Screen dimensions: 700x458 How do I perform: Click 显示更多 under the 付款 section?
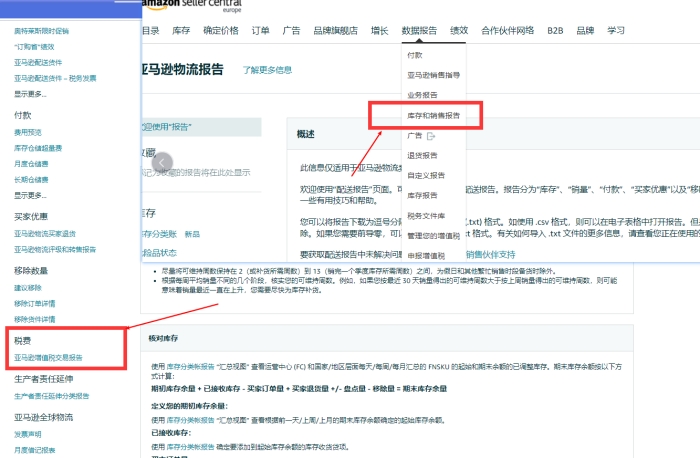click(30, 196)
